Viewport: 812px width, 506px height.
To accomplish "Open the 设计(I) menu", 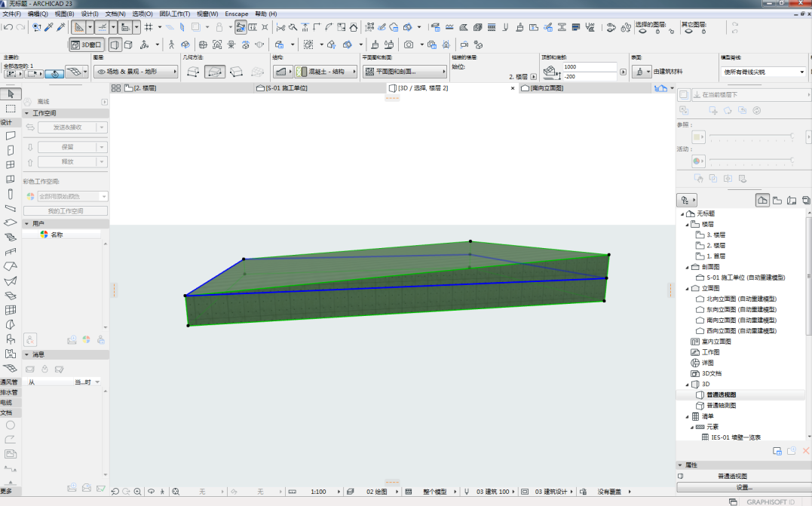I will click(90, 14).
